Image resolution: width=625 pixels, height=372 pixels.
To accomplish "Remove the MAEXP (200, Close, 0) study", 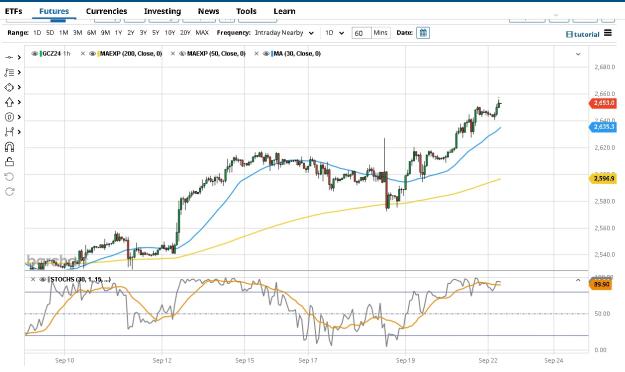I will point(83,53).
